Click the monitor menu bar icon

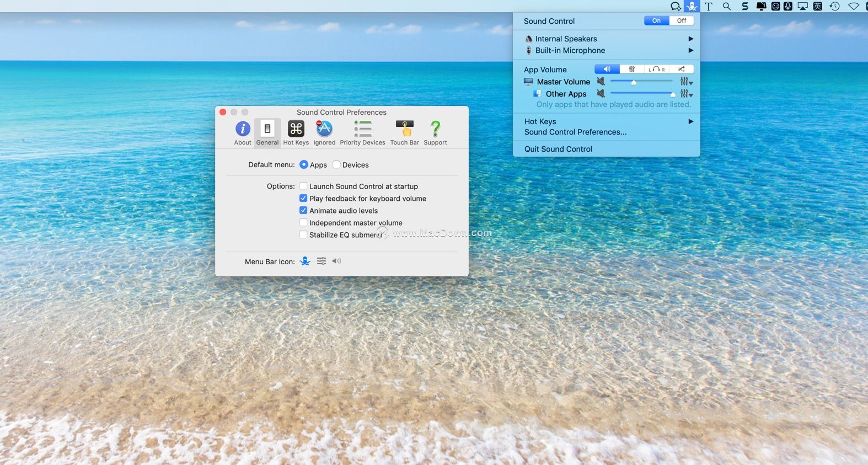pyautogui.click(x=761, y=6)
